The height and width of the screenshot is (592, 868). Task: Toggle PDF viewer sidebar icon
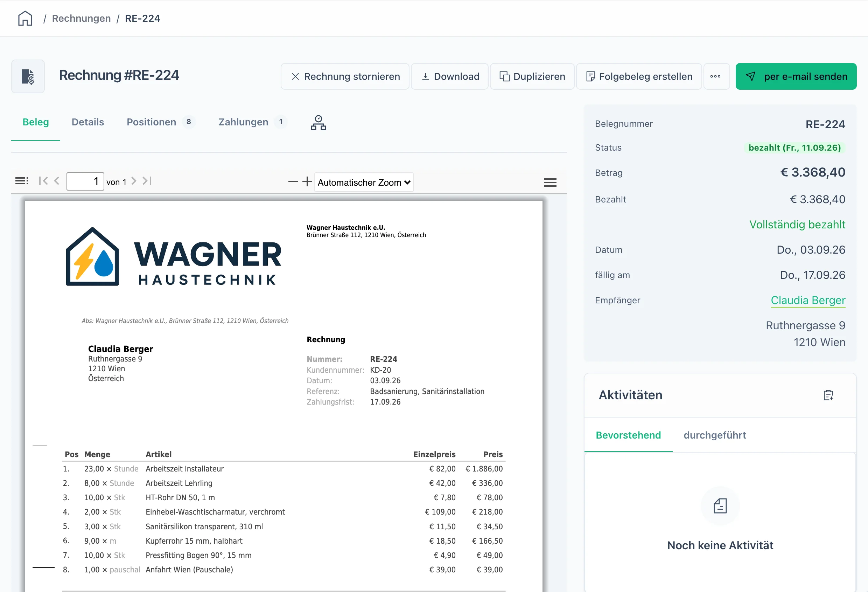point(22,181)
